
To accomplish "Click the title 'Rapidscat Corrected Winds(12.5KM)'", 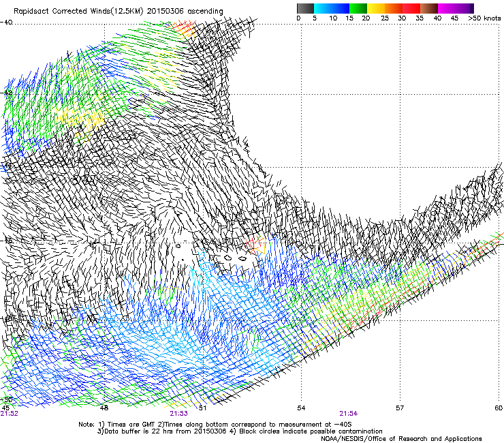I will pos(78,12).
